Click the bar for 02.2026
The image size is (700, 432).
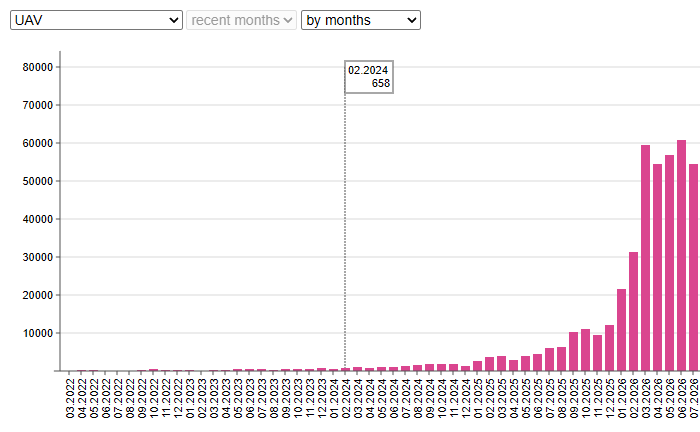coord(633,312)
